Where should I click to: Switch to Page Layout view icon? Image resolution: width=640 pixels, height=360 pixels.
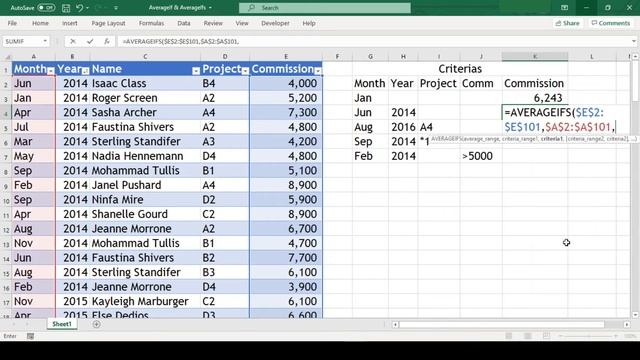click(x=527, y=336)
